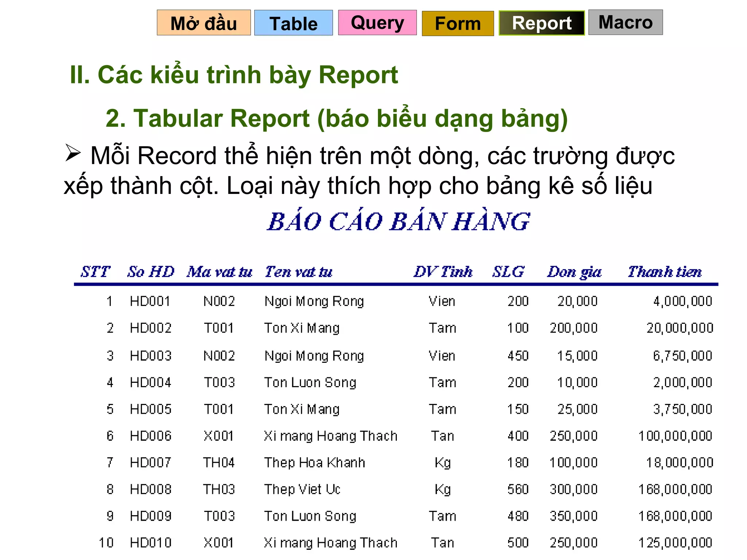Open the Mở đầu navigation tab

coord(204,23)
